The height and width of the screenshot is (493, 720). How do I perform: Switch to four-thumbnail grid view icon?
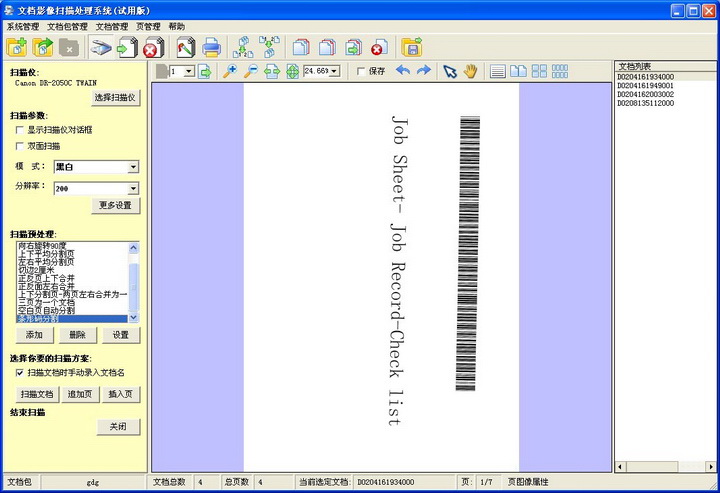(x=539, y=71)
